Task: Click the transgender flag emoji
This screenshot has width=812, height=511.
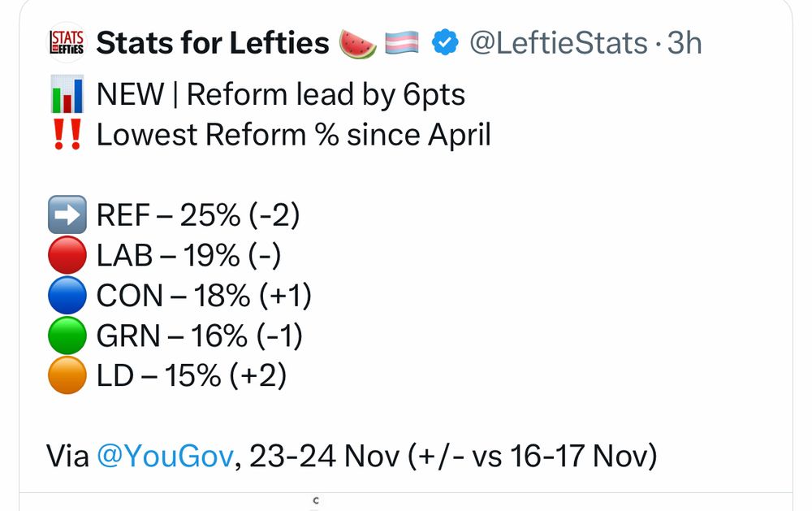Action: (402, 43)
